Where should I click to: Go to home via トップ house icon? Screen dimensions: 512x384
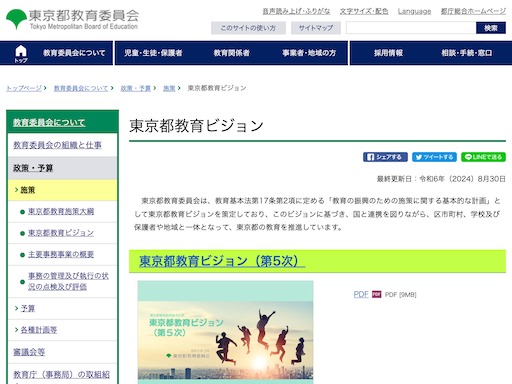[21, 53]
